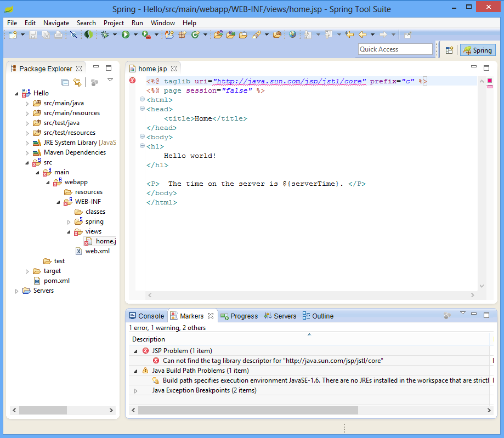Viewport: 504px width, 438px height.
Task: Toggle Link with Editor in Package Explorer
Action: tap(77, 81)
